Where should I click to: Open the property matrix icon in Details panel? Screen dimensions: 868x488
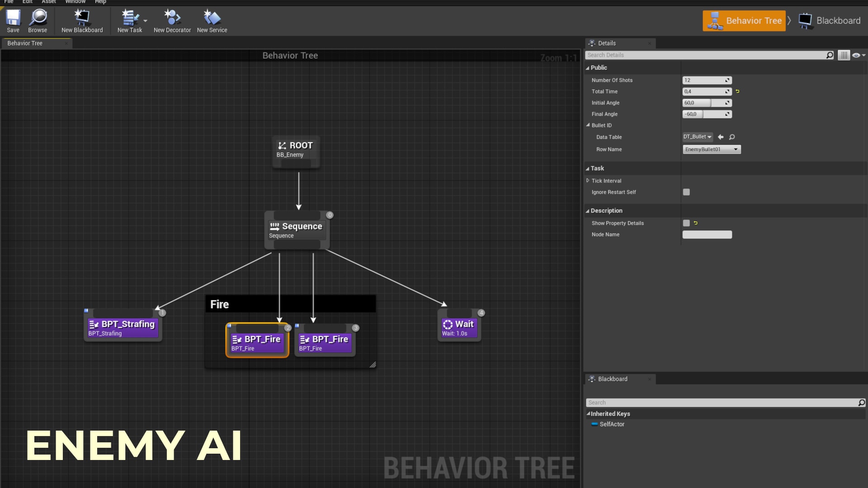tap(844, 55)
